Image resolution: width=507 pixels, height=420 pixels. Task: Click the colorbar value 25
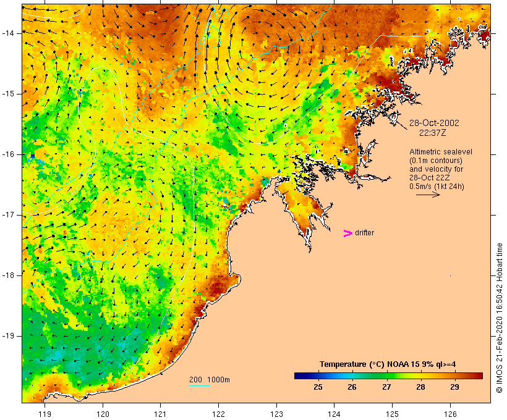tap(318, 387)
